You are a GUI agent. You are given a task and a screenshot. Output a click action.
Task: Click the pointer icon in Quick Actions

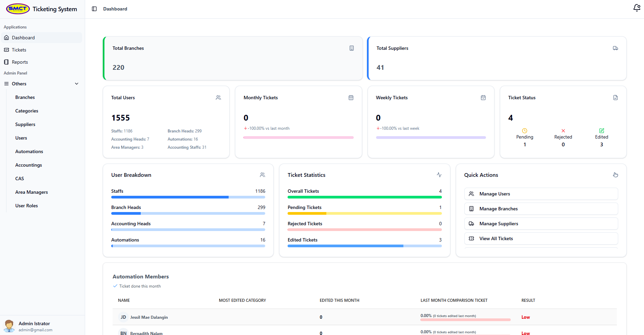(616, 175)
